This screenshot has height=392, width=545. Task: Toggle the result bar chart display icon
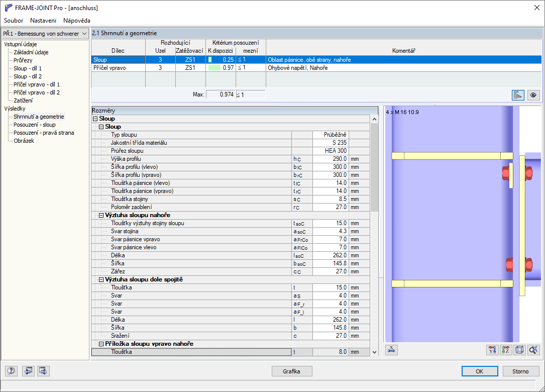pos(518,95)
